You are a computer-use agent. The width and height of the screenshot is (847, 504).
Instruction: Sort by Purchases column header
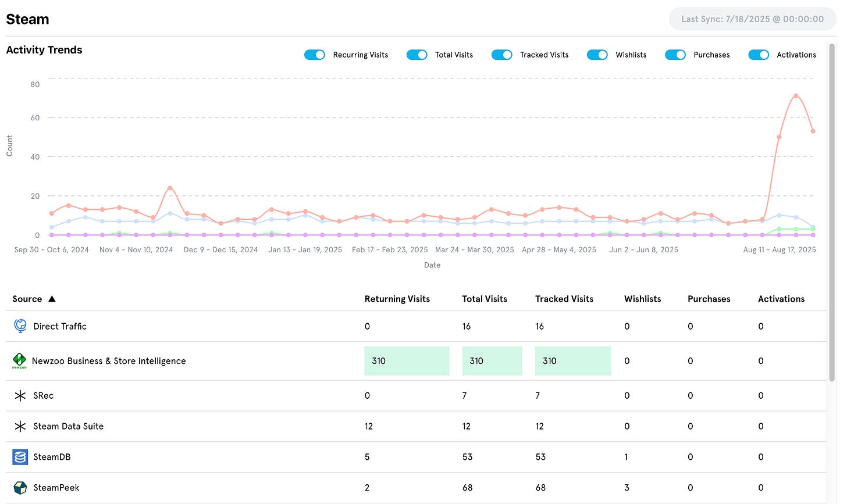(709, 299)
